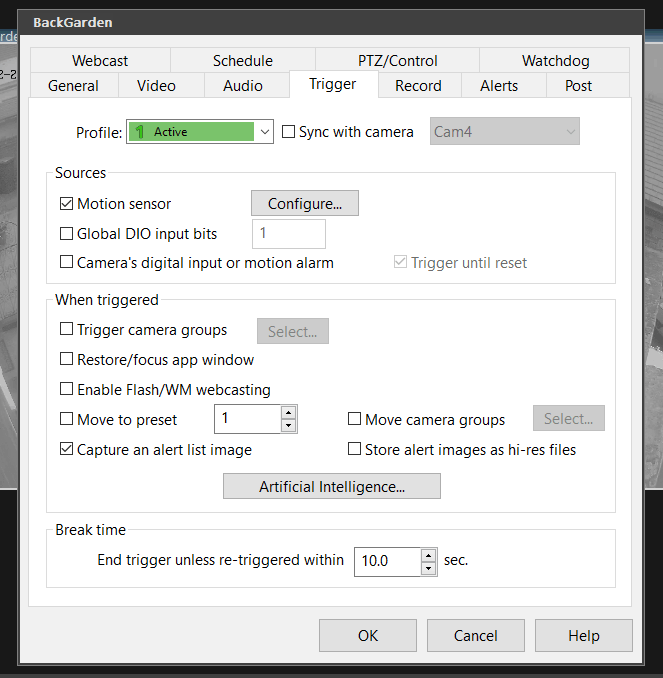Select the Watchdog tab
This screenshot has width=663, height=678.
pyautogui.click(x=555, y=61)
